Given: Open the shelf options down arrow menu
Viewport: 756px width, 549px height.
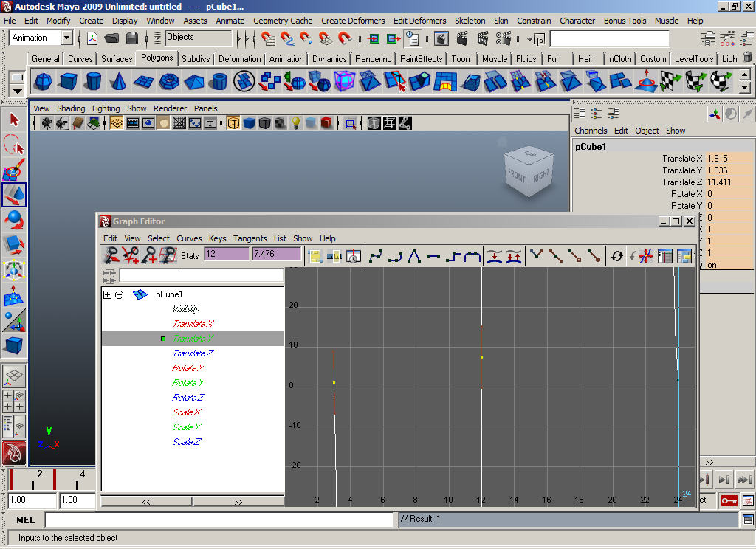Looking at the screenshot, I should coord(17,91).
